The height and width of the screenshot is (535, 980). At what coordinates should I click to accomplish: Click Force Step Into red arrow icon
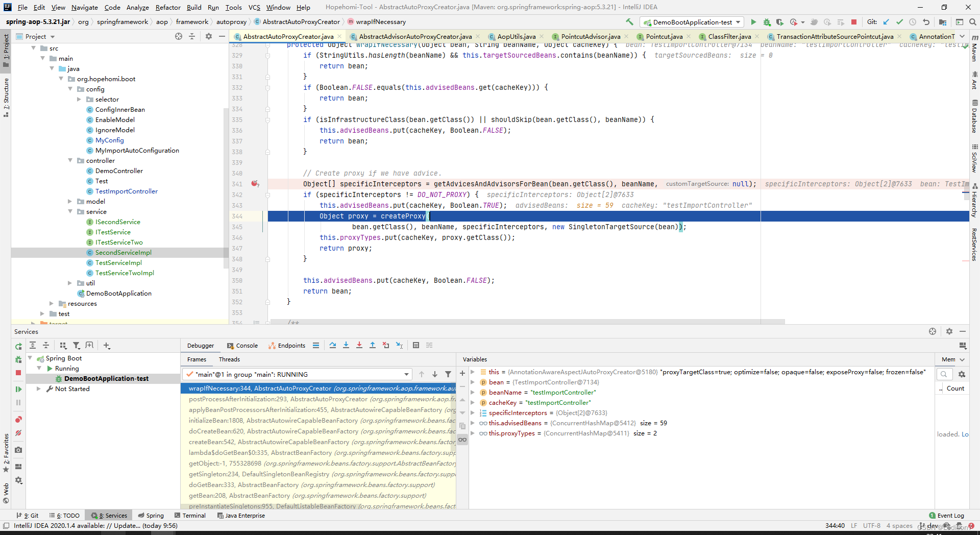point(359,346)
